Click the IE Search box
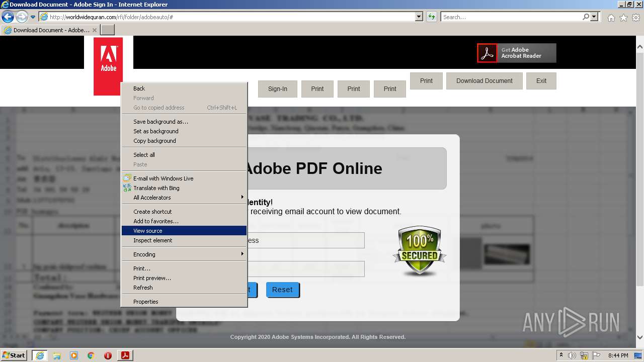This screenshot has height=362, width=644. tap(511, 17)
